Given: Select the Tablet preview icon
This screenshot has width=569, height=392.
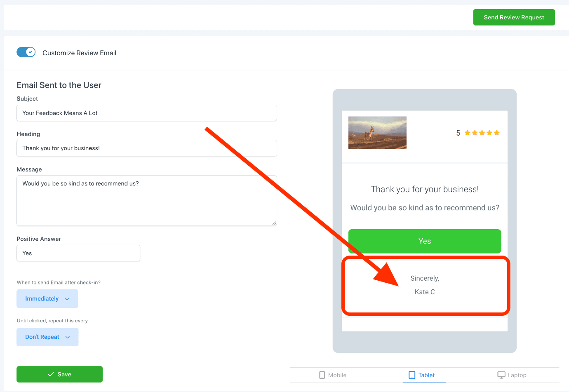Looking at the screenshot, I should coord(411,375).
